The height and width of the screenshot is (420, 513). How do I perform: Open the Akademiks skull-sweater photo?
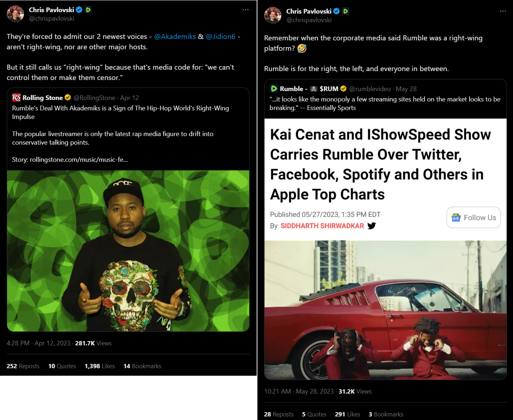(x=128, y=250)
